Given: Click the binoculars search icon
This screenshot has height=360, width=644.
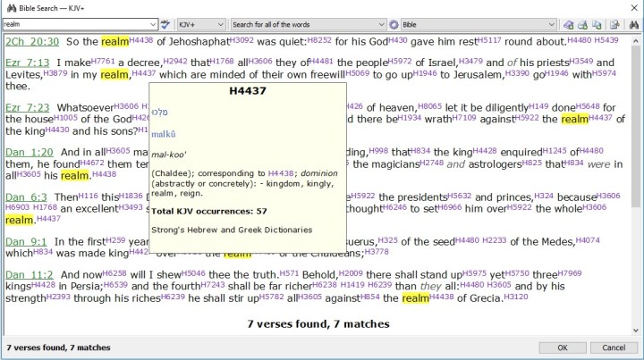Looking at the screenshot, I should (x=632, y=23).
